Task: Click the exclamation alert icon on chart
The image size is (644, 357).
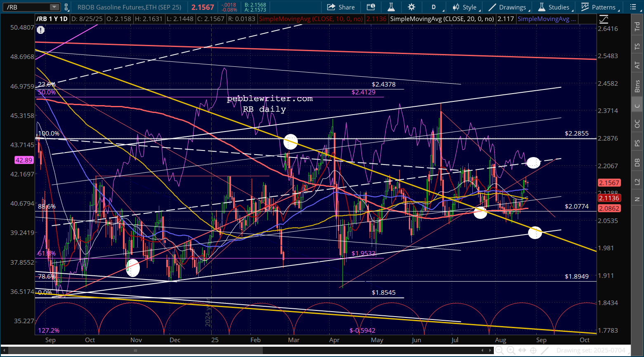Action: (x=40, y=30)
